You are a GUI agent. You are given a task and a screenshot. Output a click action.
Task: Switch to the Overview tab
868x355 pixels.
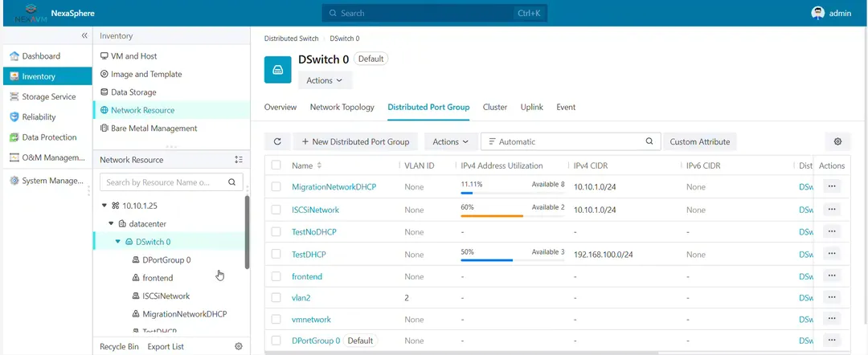[280, 108]
